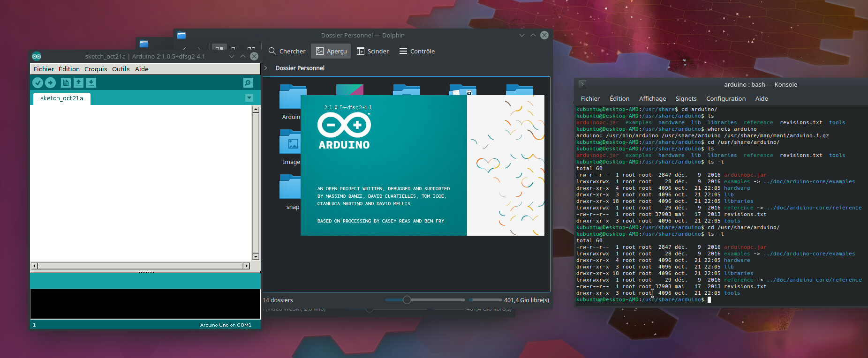The image size is (868, 358).
Task: Close the Dolphin window
Action: (544, 35)
